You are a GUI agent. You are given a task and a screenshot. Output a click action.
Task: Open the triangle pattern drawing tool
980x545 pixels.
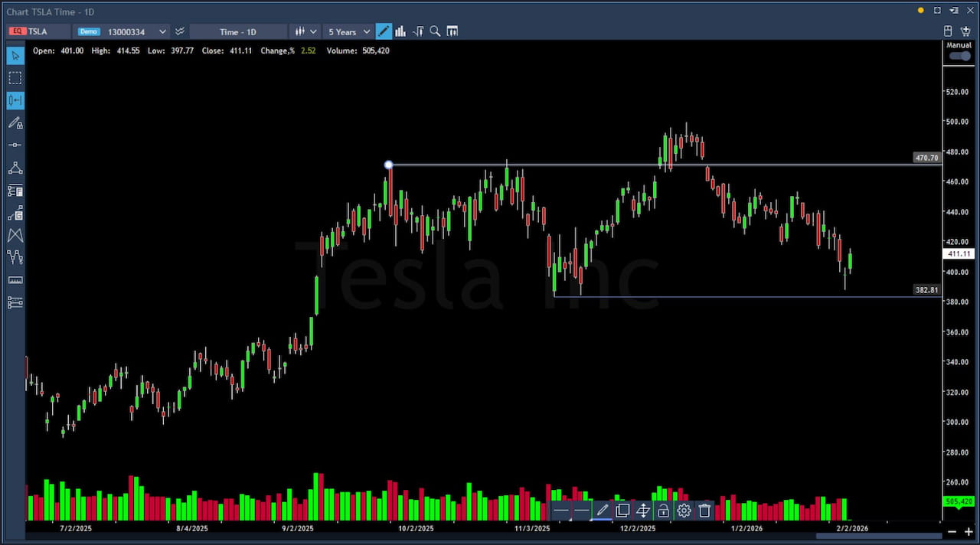tap(15, 168)
